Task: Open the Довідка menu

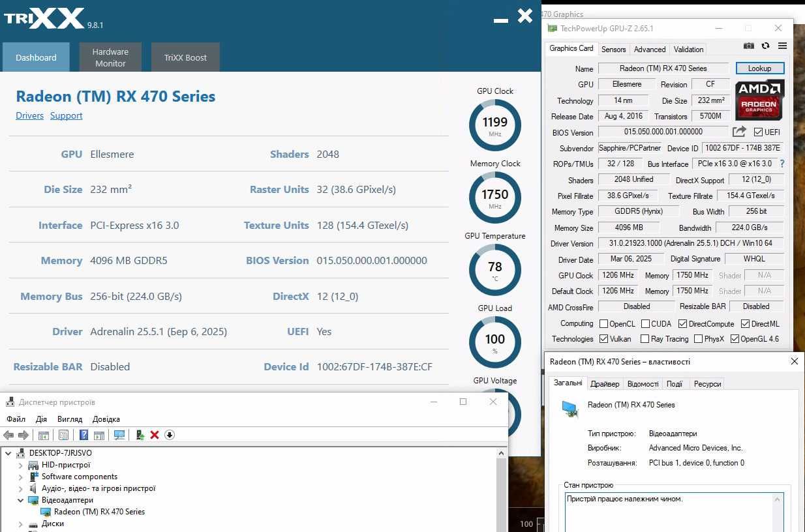Action: coord(106,419)
